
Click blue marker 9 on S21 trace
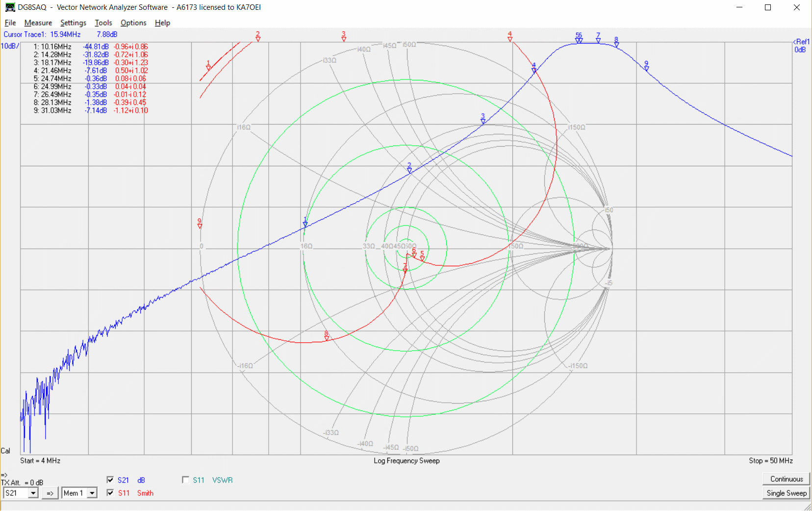pyautogui.click(x=646, y=66)
